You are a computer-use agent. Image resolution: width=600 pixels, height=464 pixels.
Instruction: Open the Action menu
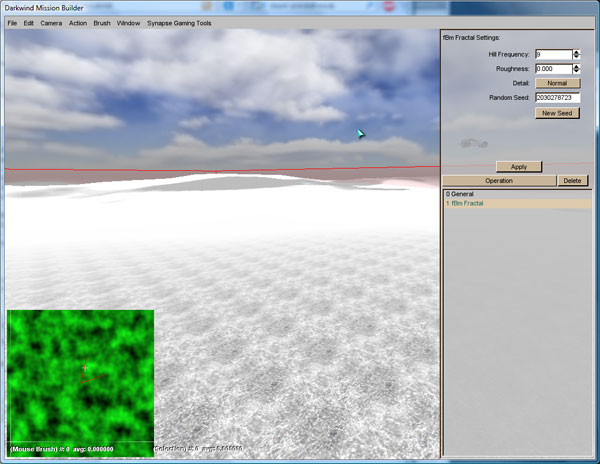78,22
